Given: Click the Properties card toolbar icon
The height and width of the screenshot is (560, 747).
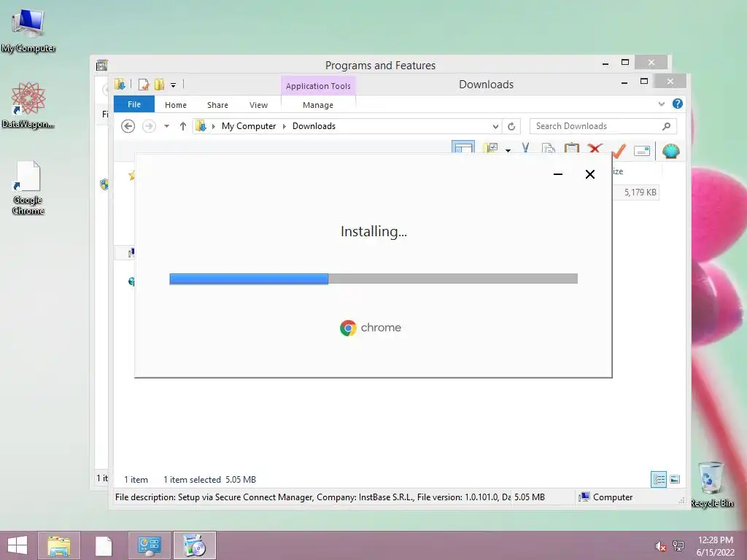Looking at the screenshot, I should point(642,151).
